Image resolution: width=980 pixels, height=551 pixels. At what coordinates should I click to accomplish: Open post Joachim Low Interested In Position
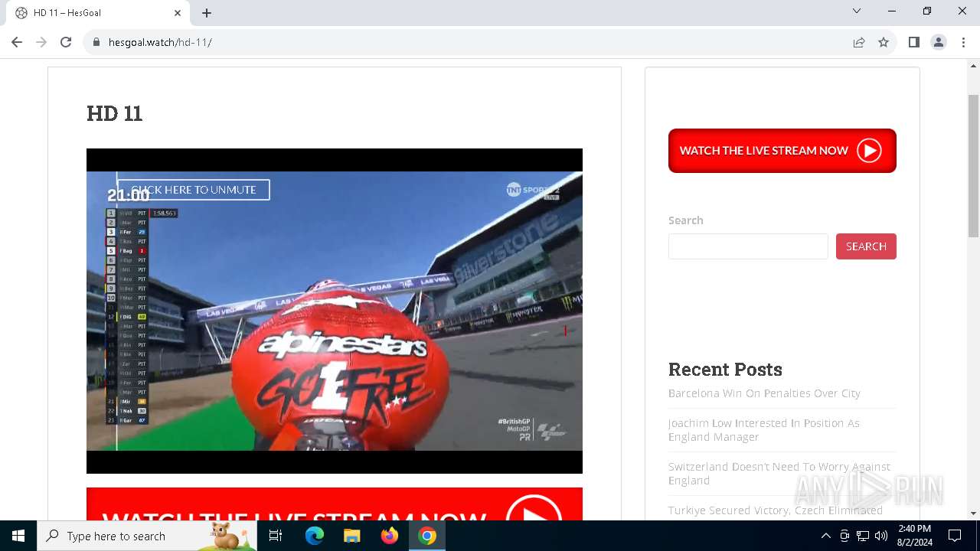764,430
